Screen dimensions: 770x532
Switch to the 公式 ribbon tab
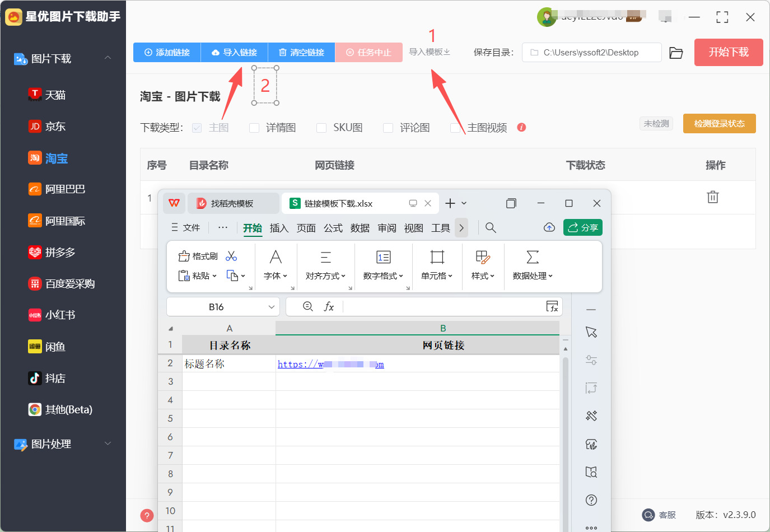tap(333, 228)
